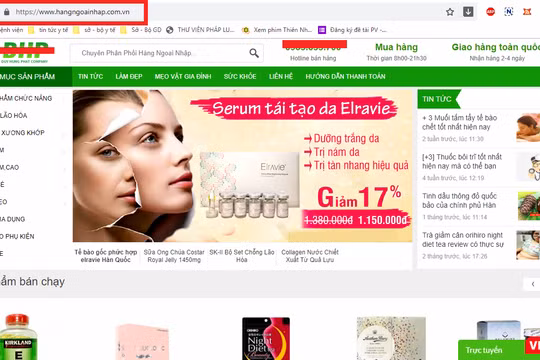The height and width of the screenshot is (360, 540).
Task: Click 'Hotline bán hàng' text
Action: tap(313, 58)
